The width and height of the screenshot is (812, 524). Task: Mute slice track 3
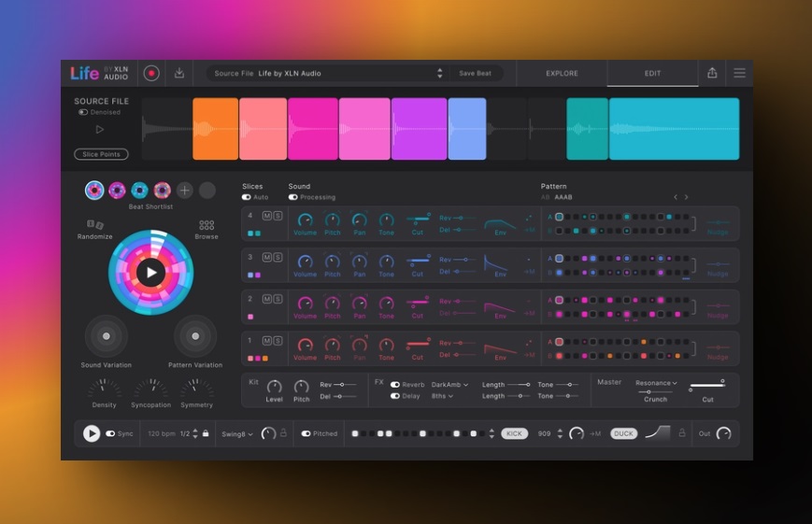(x=266, y=258)
